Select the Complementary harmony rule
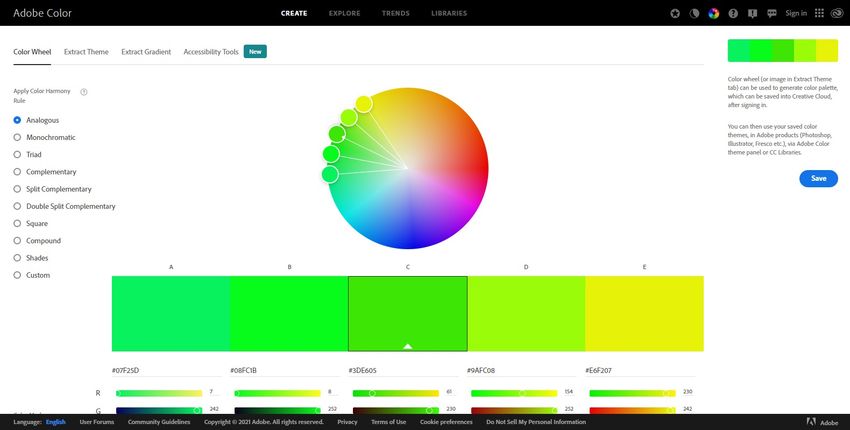The width and height of the screenshot is (850, 430). (x=45, y=172)
